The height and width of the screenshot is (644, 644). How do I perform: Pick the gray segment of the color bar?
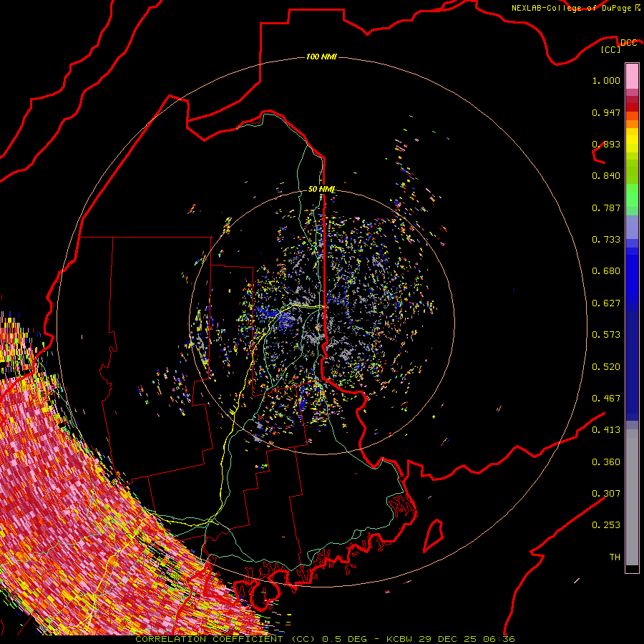point(632,497)
